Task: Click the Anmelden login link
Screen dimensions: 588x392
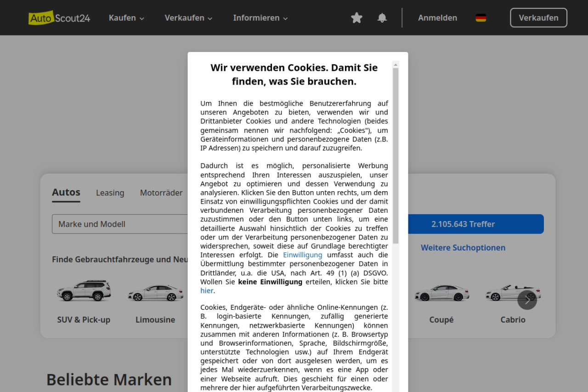Action: (437, 18)
